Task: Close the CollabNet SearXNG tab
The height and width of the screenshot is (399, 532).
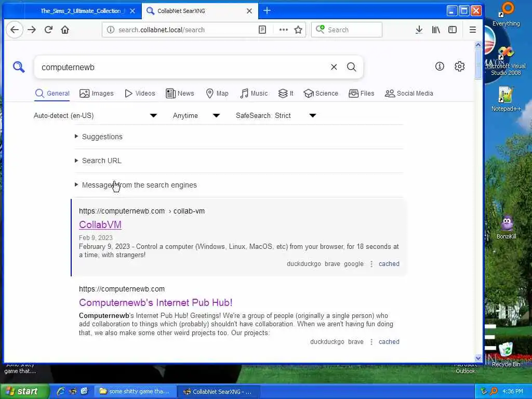Action: point(249,11)
